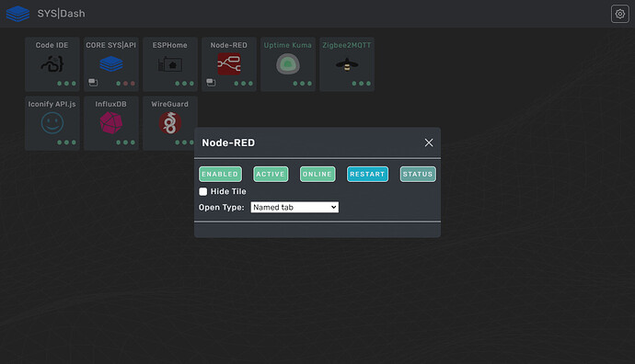635x364 pixels.
Task: Click the CORE SYS|API tile label
Action: click(x=111, y=45)
